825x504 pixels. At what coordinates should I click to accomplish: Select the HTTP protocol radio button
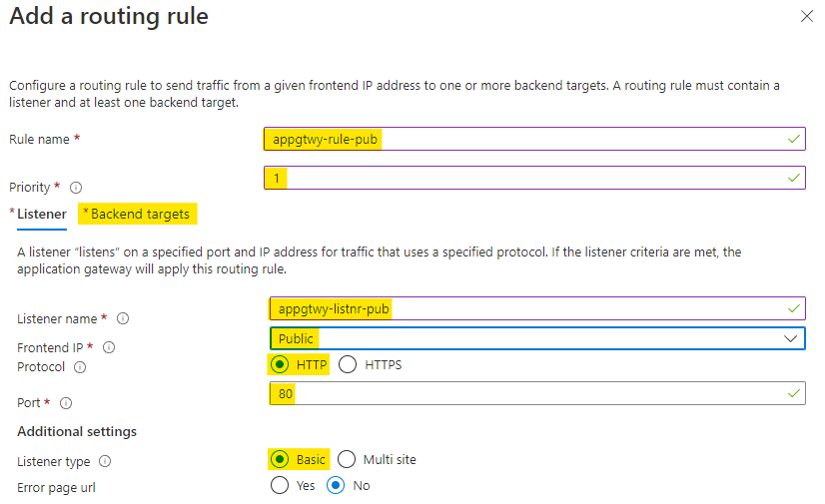tap(279, 365)
